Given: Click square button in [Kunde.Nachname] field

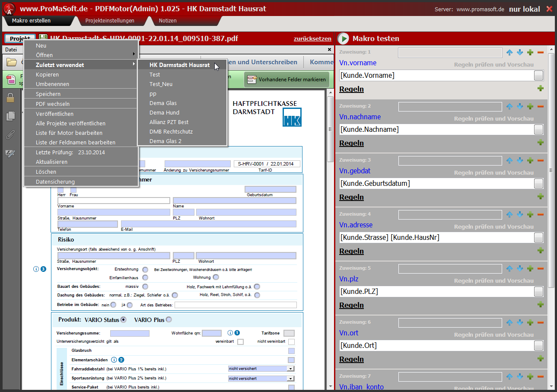Looking at the screenshot, I should coord(538,130).
